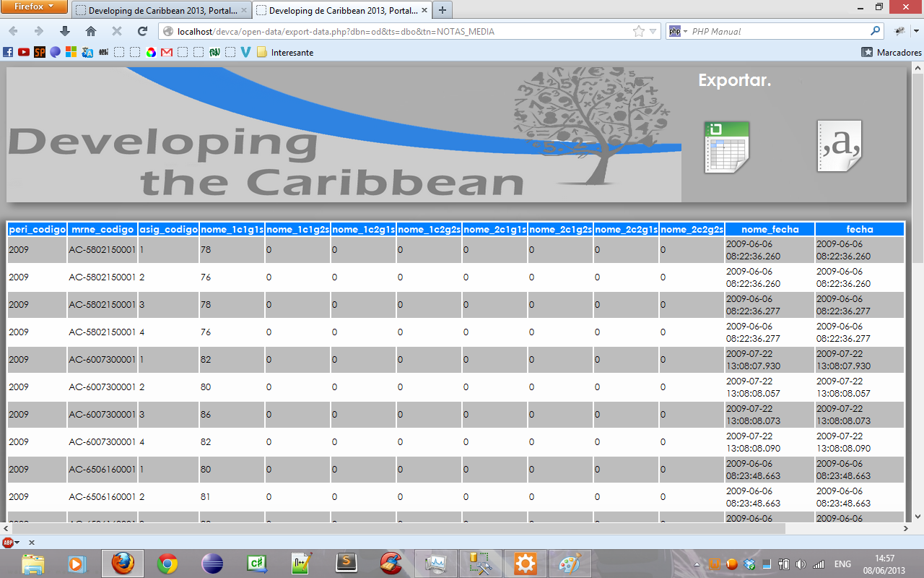Open the C# IDE taskbar icon
Image resolution: width=924 pixels, height=578 pixels.
tap(257, 563)
